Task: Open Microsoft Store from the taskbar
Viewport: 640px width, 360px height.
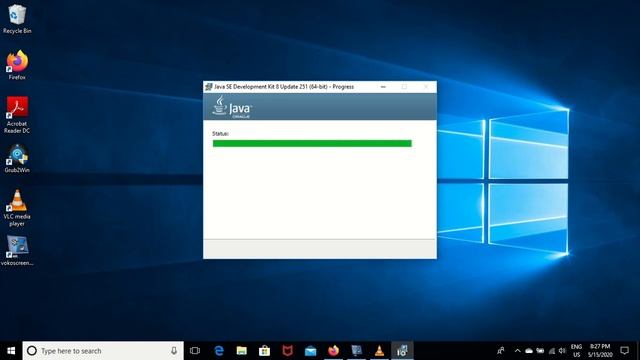Action: pyautogui.click(x=264, y=351)
